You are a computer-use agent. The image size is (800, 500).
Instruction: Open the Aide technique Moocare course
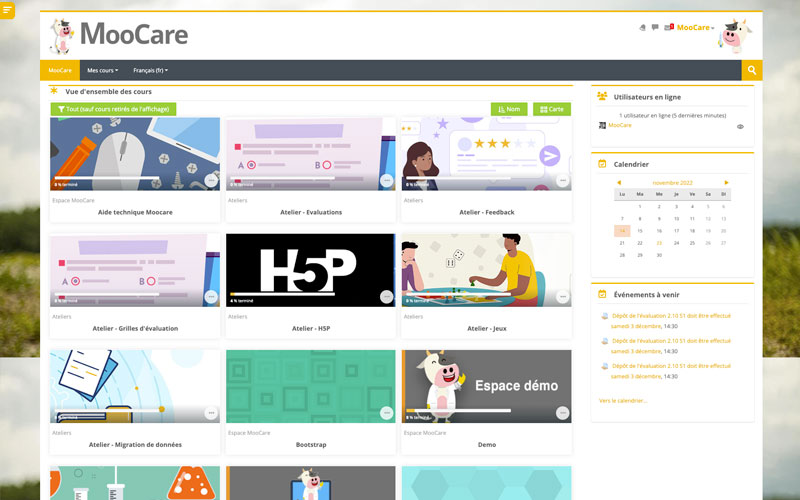point(135,212)
